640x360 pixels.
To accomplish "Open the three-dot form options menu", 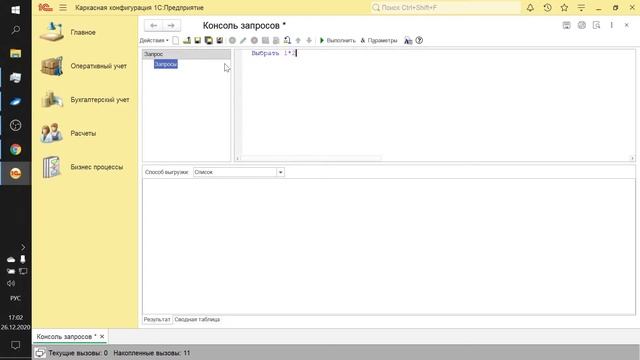I will (x=611, y=25).
